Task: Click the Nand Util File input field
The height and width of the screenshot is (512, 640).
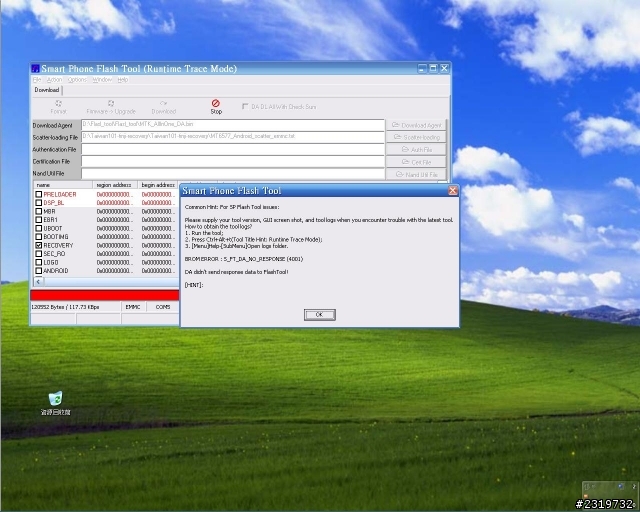Action: (x=233, y=174)
